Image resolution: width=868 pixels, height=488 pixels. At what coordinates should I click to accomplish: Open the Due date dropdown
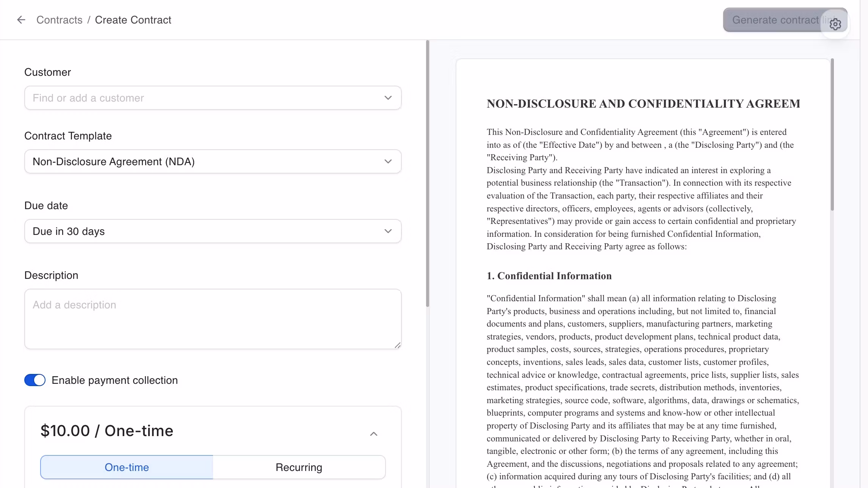tap(213, 231)
